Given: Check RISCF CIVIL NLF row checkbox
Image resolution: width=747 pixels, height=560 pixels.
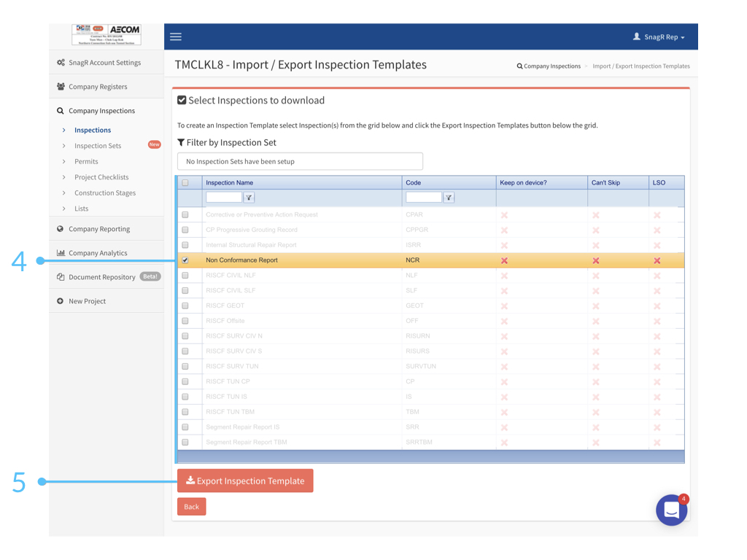Looking at the screenshot, I should [x=185, y=276].
